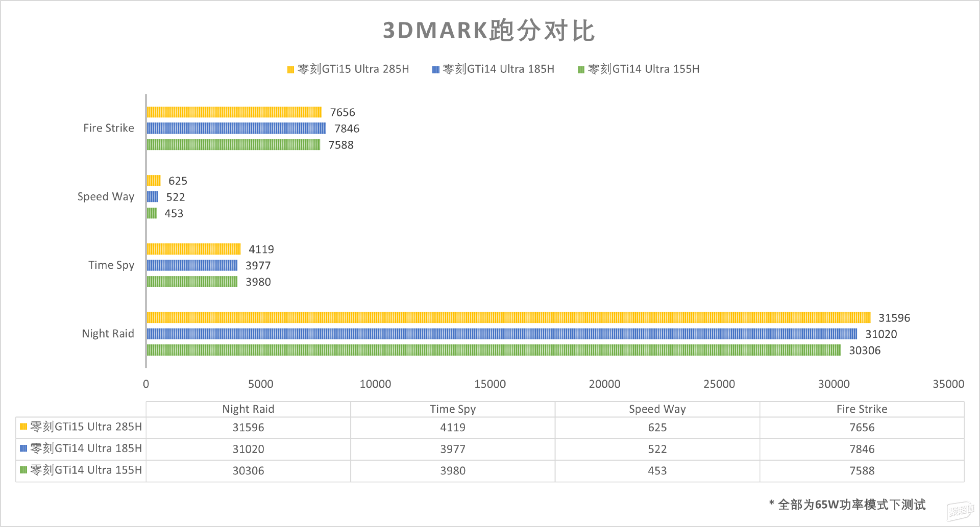This screenshot has width=980, height=527.
Task: Click table row header 零刻GTi15 Ultra 285H
Action: pyautogui.click(x=81, y=427)
